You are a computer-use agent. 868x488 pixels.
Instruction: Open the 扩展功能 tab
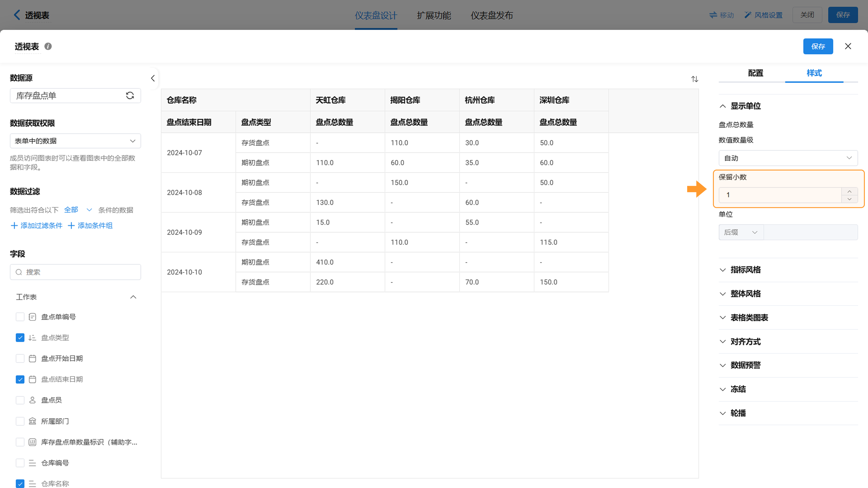tap(434, 15)
